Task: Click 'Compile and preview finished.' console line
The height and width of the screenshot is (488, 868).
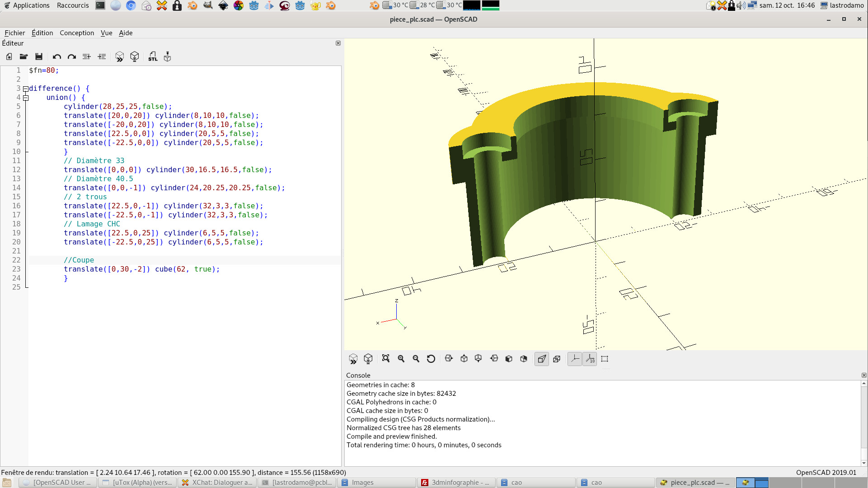Action: [392, 436]
